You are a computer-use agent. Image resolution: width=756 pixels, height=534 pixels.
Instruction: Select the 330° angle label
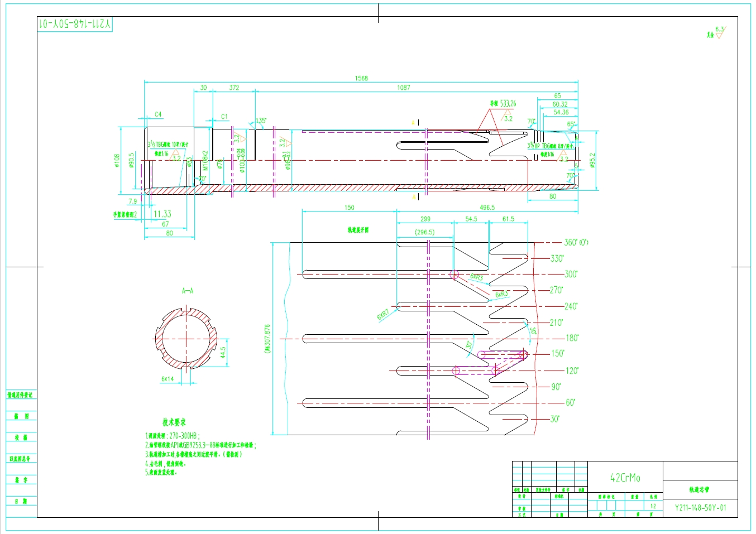pyautogui.click(x=557, y=258)
